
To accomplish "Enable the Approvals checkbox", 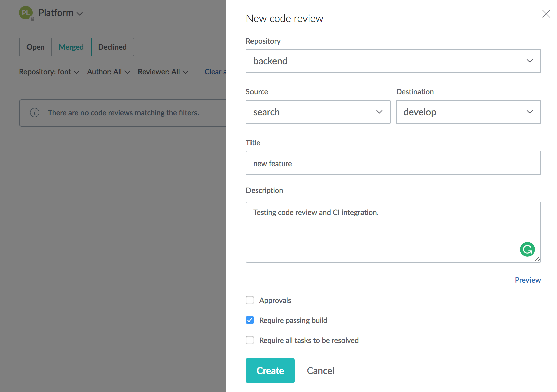I will point(249,300).
